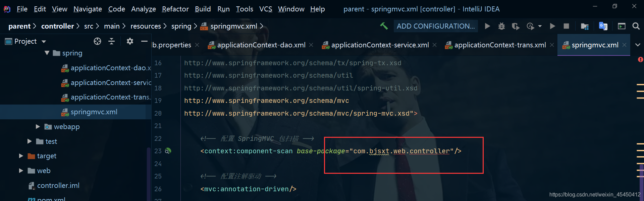Close the db.properties tab
Image resolution: width=644 pixels, height=201 pixels.
click(x=197, y=45)
